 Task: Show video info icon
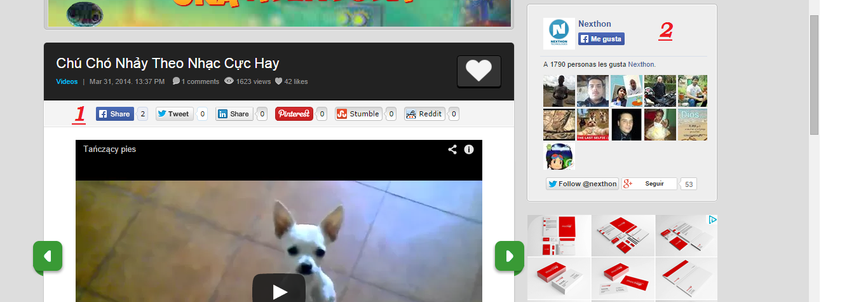[469, 149]
